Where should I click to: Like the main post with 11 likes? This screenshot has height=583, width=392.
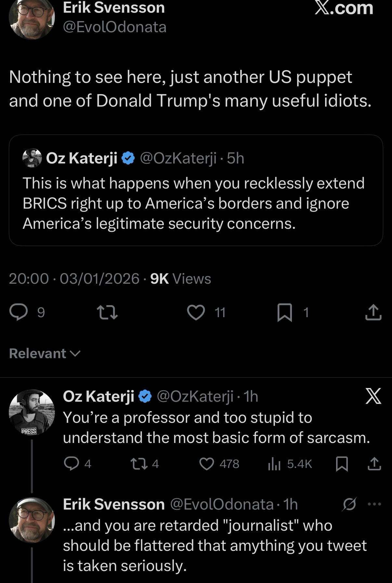pyautogui.click(x=196, y=312)
